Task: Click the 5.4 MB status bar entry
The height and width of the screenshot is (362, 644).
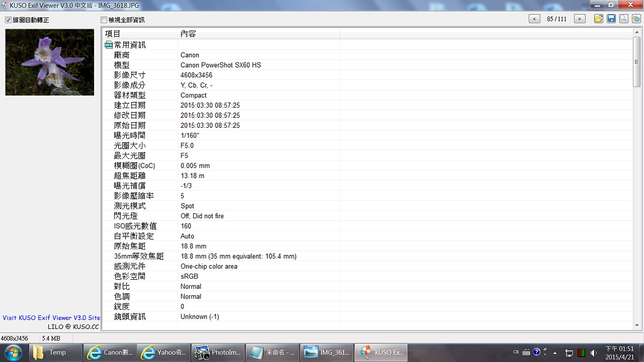Action: click(x=51, y=338)
